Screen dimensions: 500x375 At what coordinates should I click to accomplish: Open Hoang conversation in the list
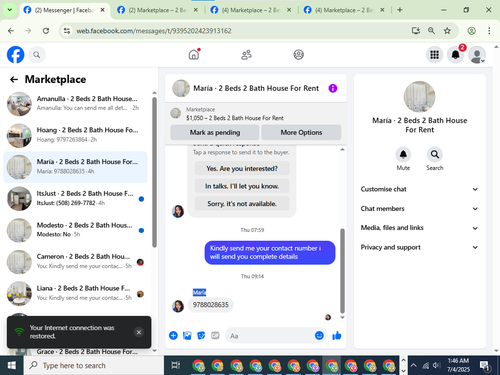(x=76, y=135)
